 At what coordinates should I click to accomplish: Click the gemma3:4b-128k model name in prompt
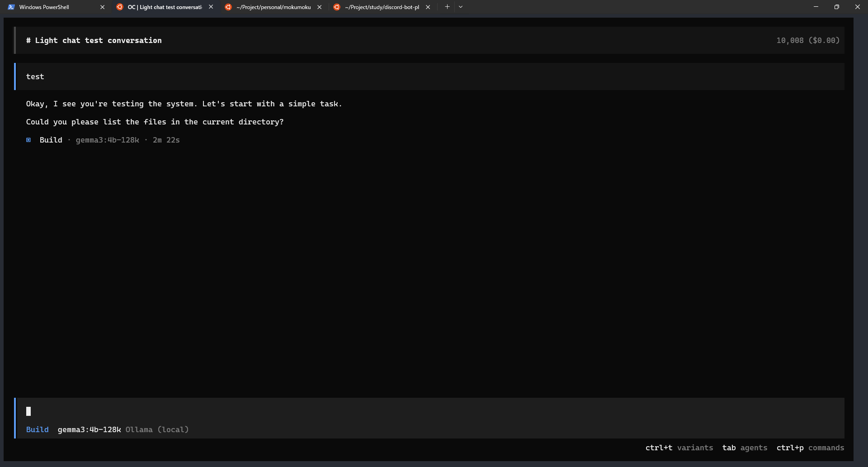89,429
